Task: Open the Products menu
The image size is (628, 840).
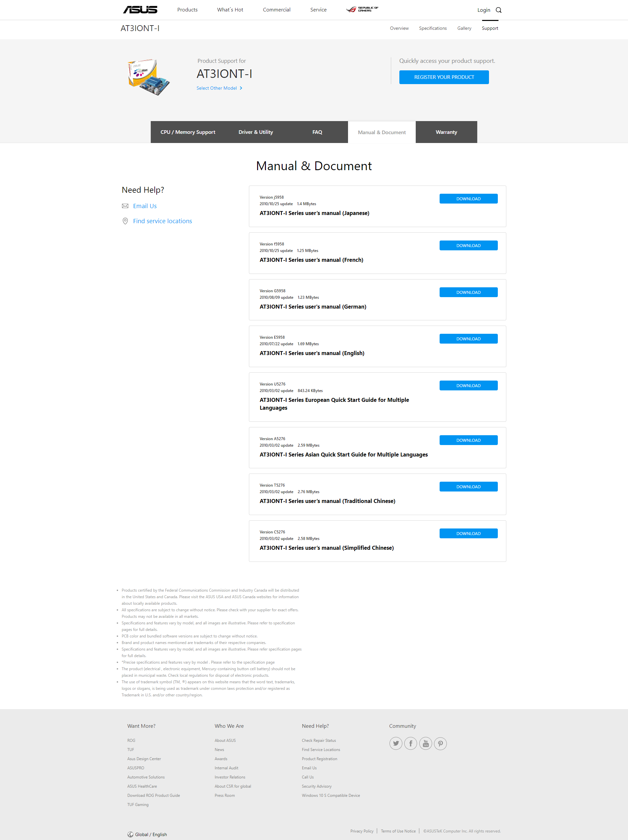Action: (187, 9)
